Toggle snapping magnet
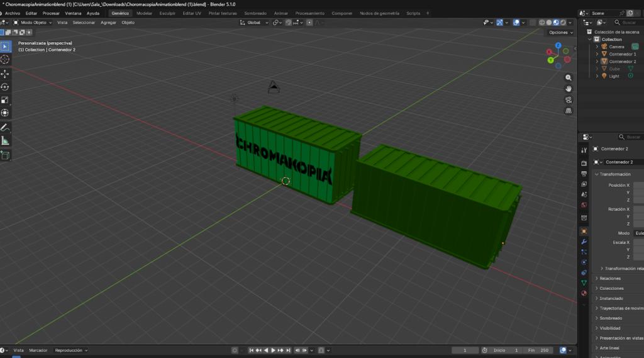The height and width of the screenshot is (358, 644). [288, 23]
